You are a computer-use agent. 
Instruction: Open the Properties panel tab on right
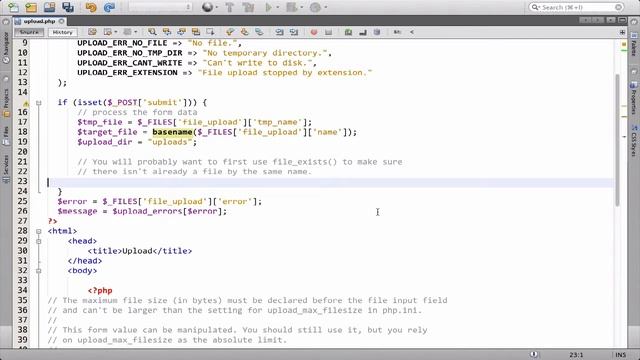click(633, 98)
